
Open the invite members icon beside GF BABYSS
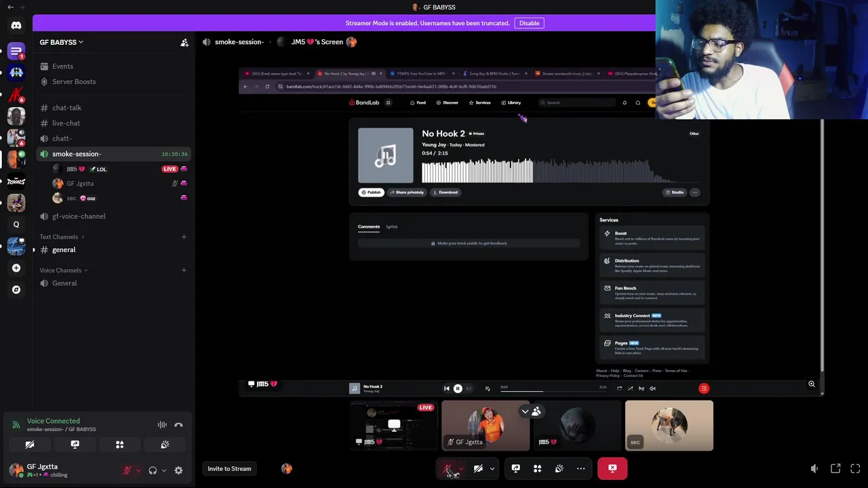184,42
